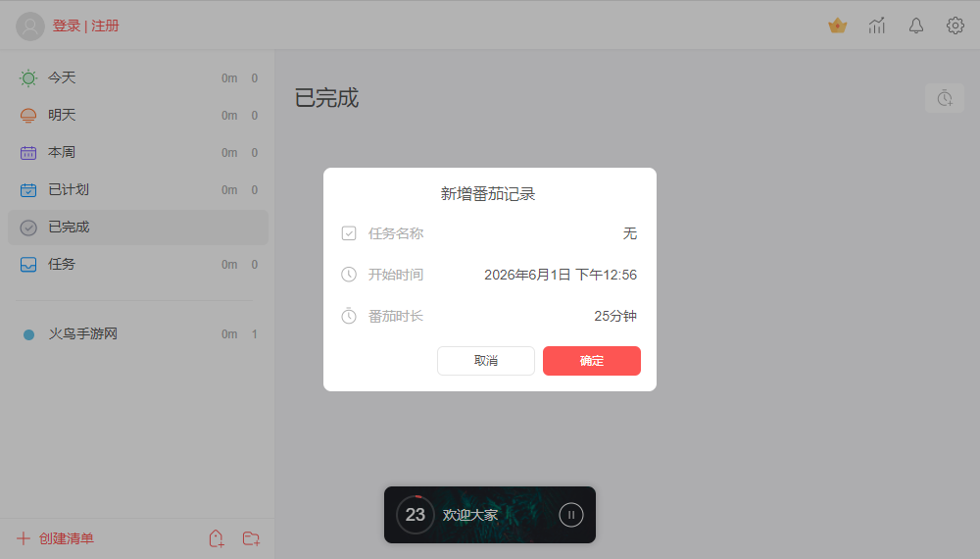This screenshot has width=980, height=559.
Task: Open notifications bell icon
Action: pyautogui.click(x=916, y=25)
